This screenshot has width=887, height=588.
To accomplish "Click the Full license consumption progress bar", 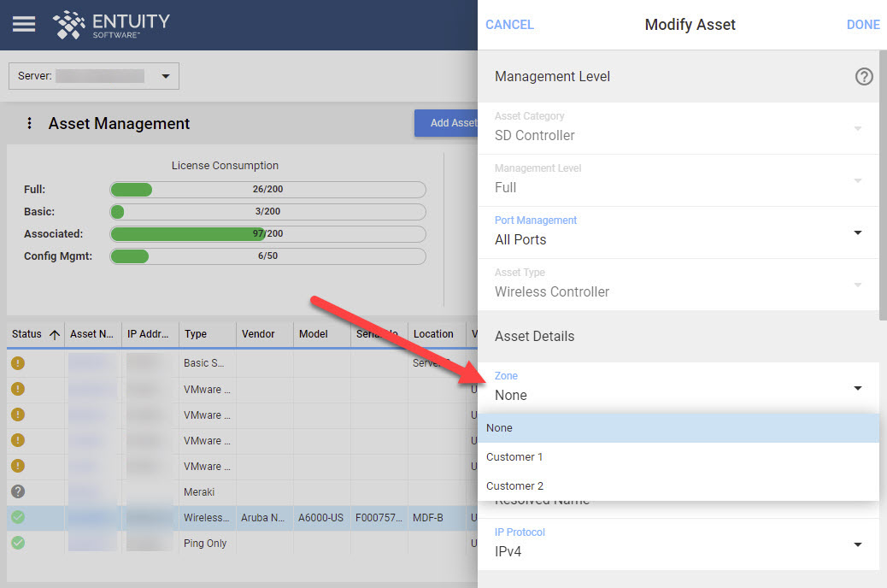I will [x=267, y=189].
